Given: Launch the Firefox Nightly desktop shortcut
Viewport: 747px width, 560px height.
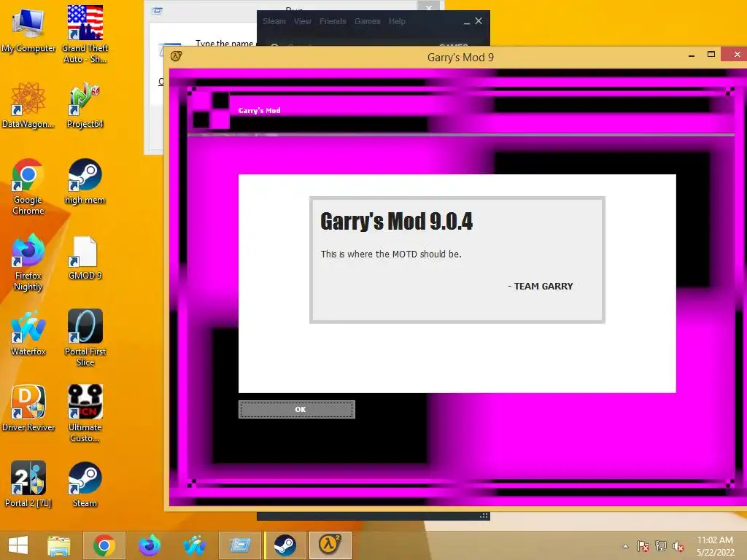Looking at the screenshot, I should click(28, 262).
